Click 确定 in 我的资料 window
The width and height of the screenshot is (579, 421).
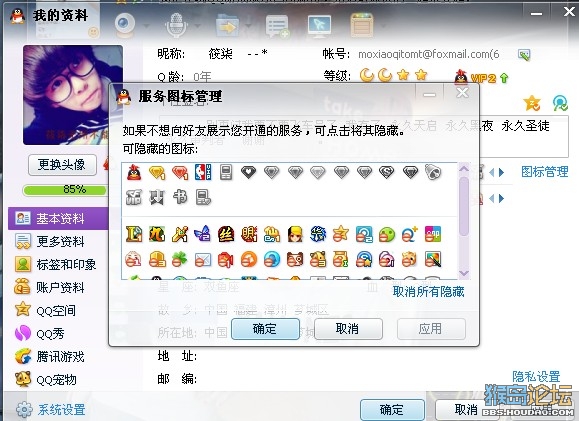[392, 410]
